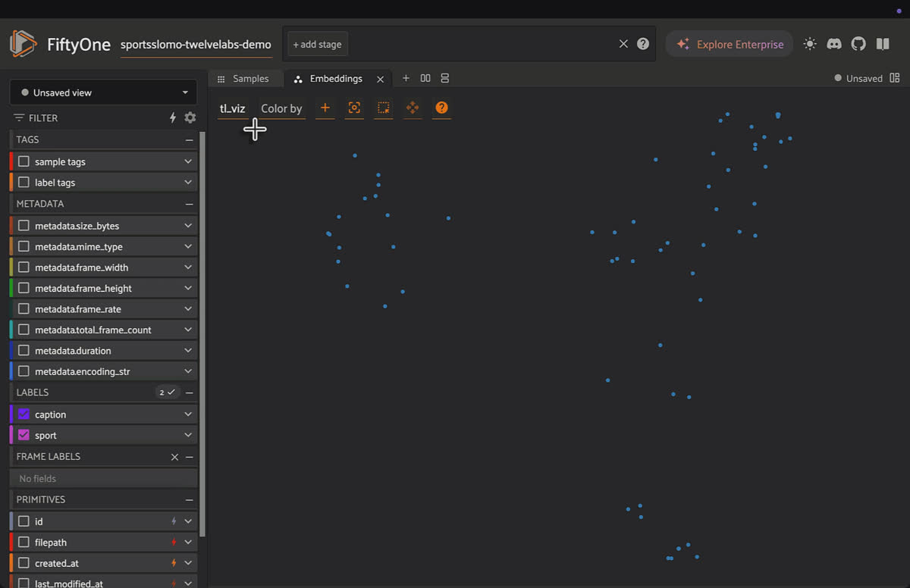Image resolution: width=910 pixels, height=588 pixels.
Task: Click the orange pan move icon
Action: 413,108
